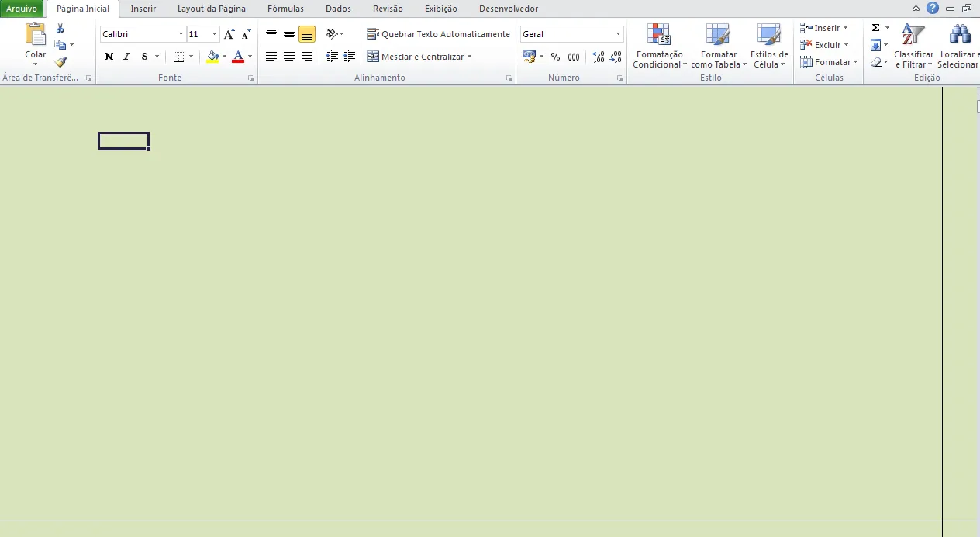Viewport: 980px width, 537px height.
Task: Click Quebrar Texto Automaticamente button
Action: (438, 34)
